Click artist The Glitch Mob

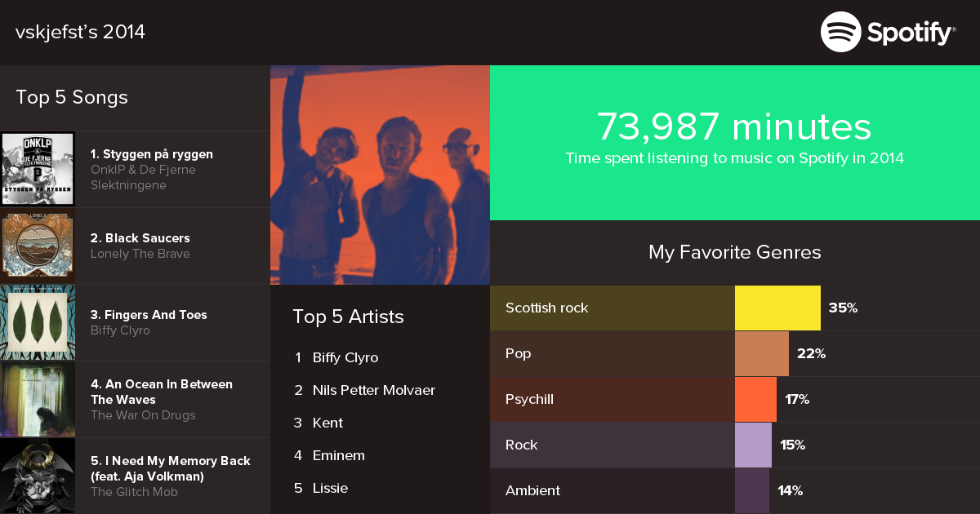(134, 492)
